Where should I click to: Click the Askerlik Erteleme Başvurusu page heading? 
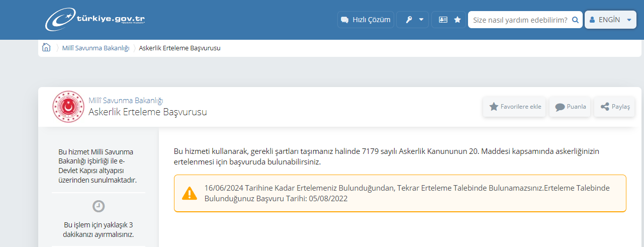[147, 112]
